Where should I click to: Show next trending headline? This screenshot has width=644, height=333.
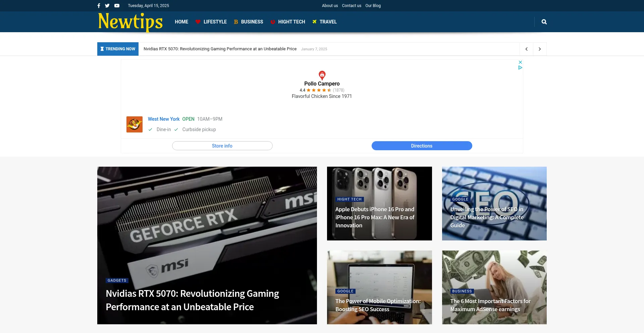pos(540,49)
